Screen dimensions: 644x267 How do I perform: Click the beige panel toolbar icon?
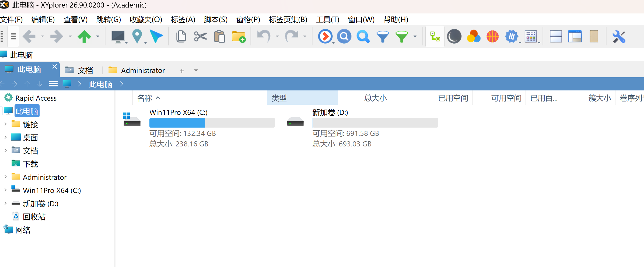point(594,36)
